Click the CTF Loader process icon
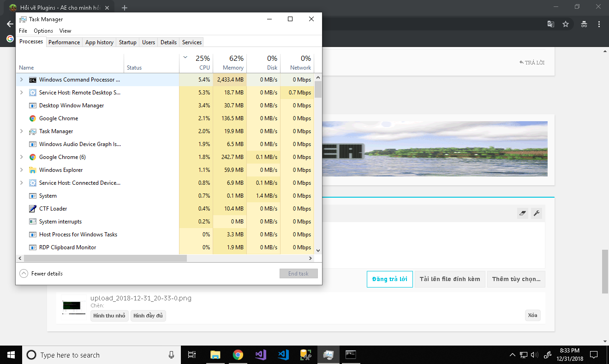This screenshot has width=609, height=364. tap(33, 209)
